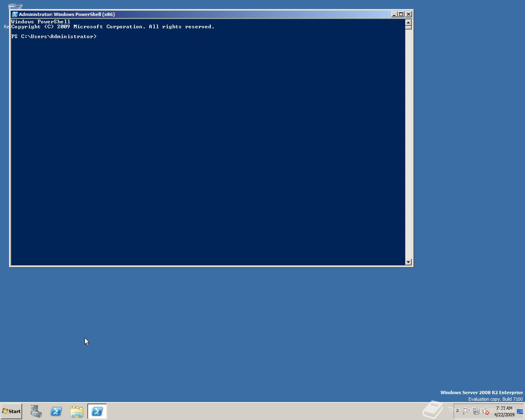The height and width of the screenshot is (420, 525).
Task: Click the PowerShell title bar text
Action: [x=67, y=14]
